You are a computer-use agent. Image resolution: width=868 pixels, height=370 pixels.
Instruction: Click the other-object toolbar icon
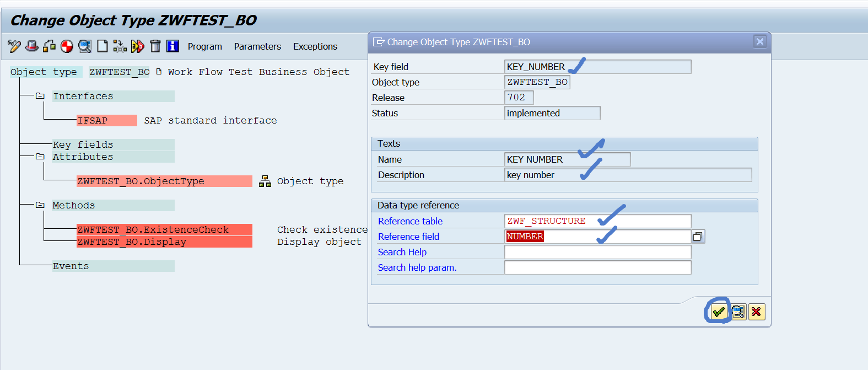50,46
